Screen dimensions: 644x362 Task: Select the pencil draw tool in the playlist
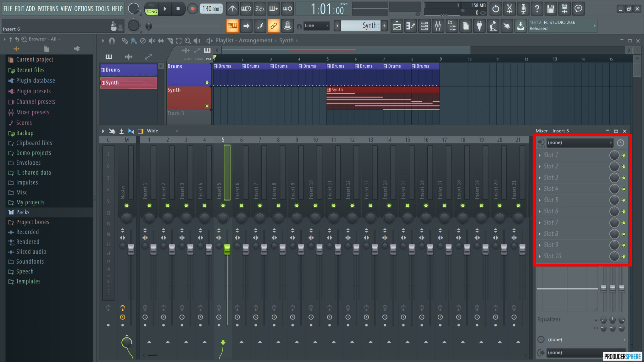point(125,41)
